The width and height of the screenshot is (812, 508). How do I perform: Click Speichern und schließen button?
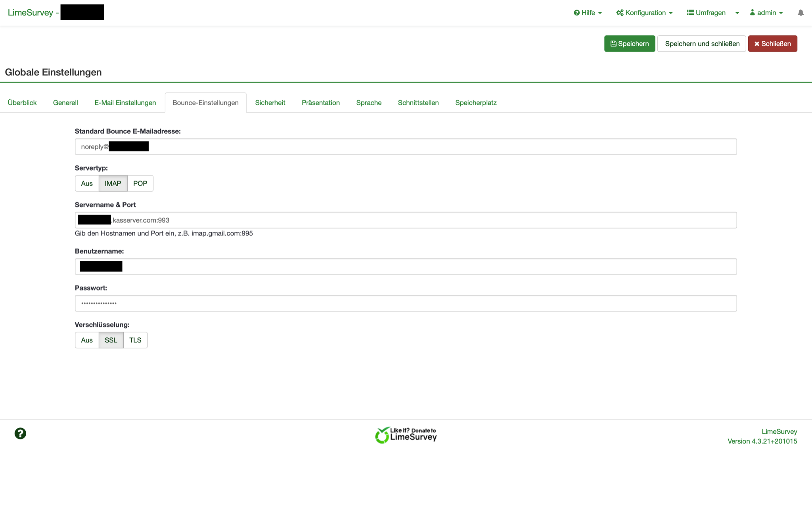(x=702, y=44)
